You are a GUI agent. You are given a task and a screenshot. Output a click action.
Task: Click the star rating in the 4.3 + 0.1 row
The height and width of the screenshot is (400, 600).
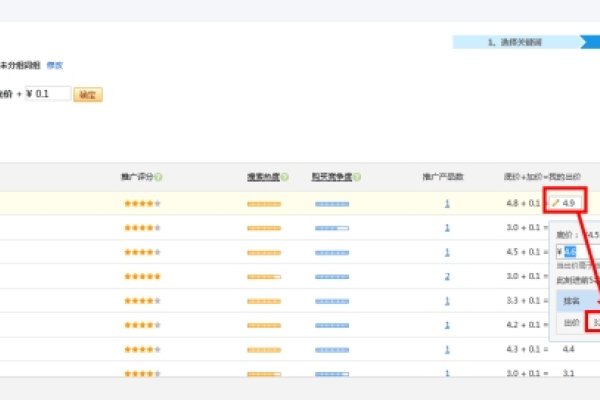tap(142, 349)
